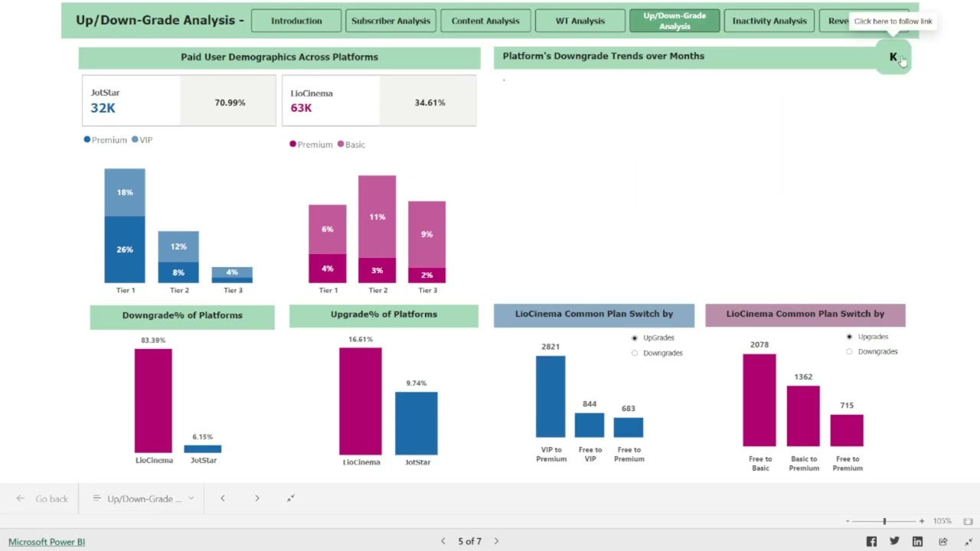Click Premium legend swatch for LioCinema

pos(293,145)
